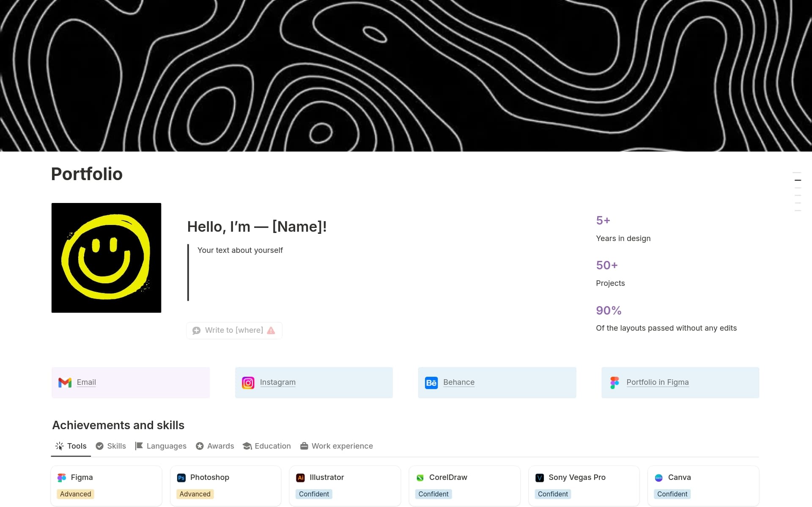Viewport: 812px width, 507px height.
Task: Open the Portfolio in Figma link
Action: click(x=657, y=382)
